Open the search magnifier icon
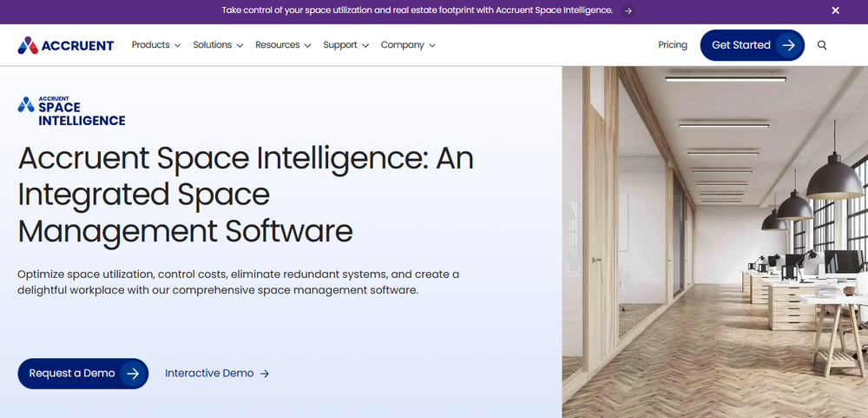 click(822, 45)
